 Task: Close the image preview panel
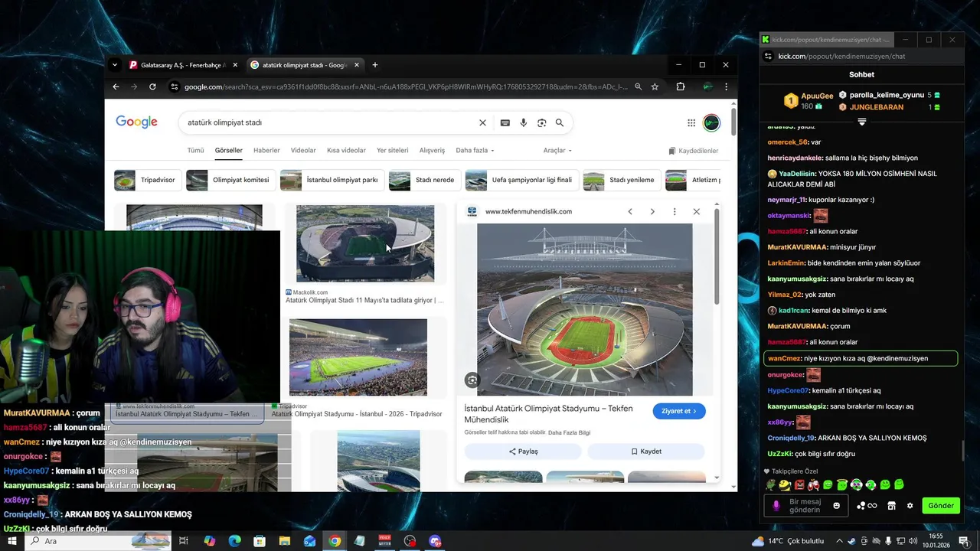point(696,211)
